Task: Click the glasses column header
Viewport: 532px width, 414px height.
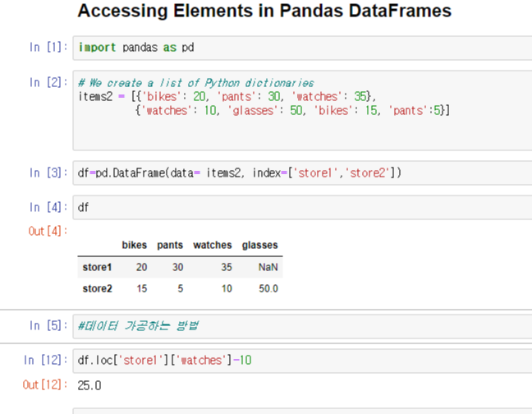Action: pos(260,245)
